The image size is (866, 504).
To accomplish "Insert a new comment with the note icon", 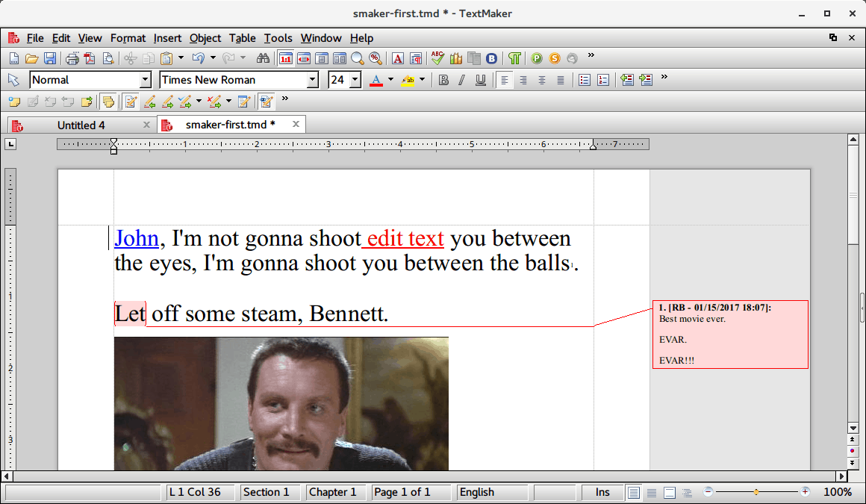I will point(14,102).
